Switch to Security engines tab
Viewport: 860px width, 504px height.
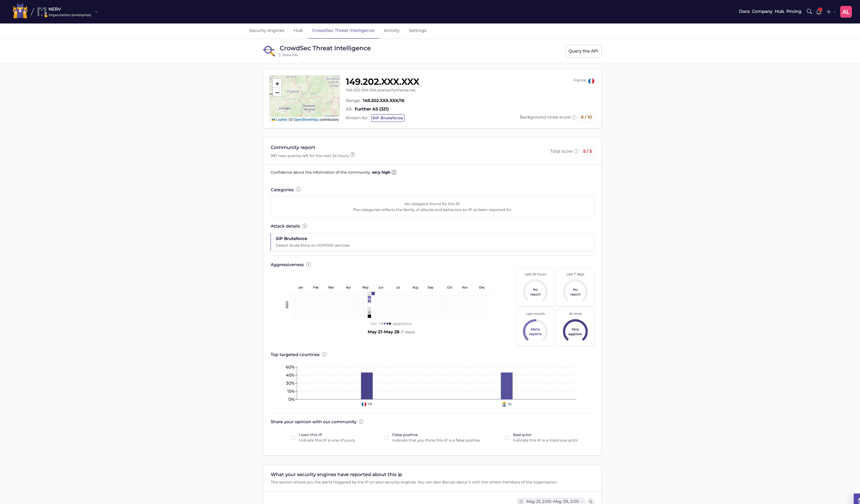(266, 30)
